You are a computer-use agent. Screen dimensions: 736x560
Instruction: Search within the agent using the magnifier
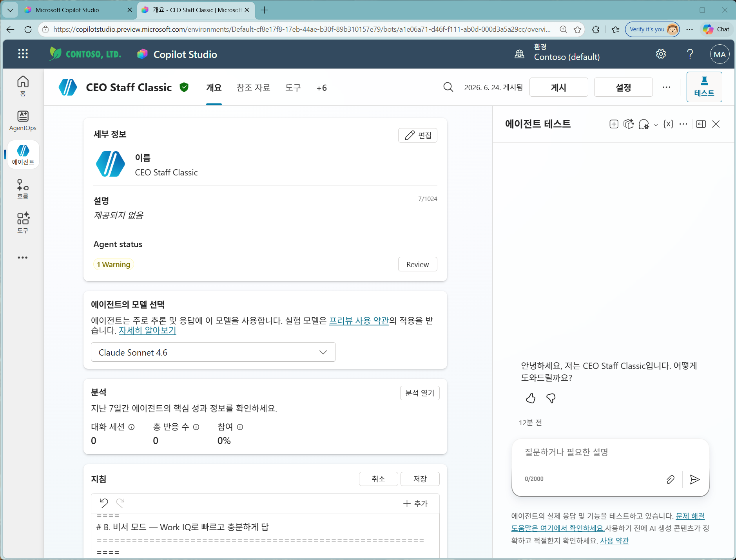pos(448,87)
